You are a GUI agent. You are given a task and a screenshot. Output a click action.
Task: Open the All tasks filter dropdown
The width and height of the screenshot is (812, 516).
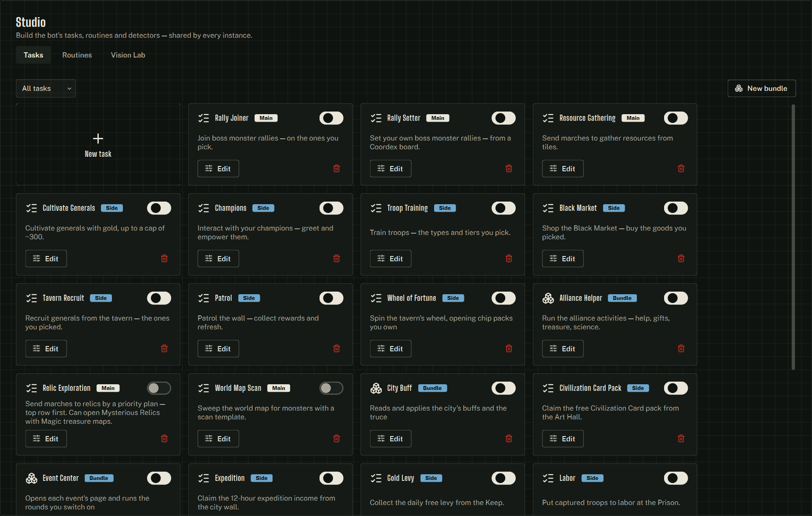pos(46,88)
